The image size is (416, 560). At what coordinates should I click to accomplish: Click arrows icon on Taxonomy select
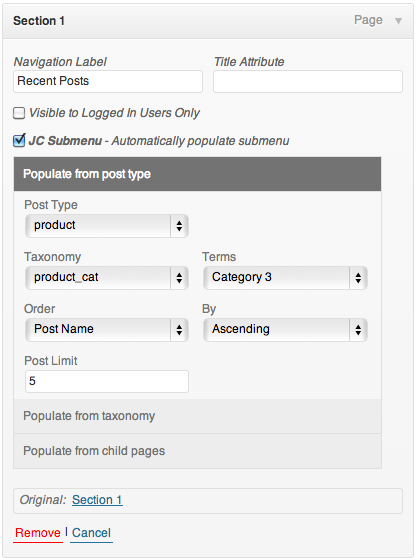(179, 278)
